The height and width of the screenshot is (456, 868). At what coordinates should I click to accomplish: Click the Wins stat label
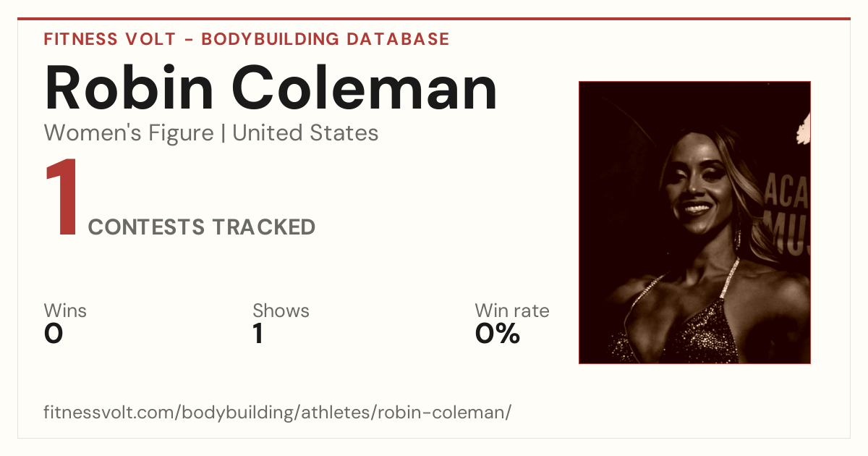coord(65,311)
